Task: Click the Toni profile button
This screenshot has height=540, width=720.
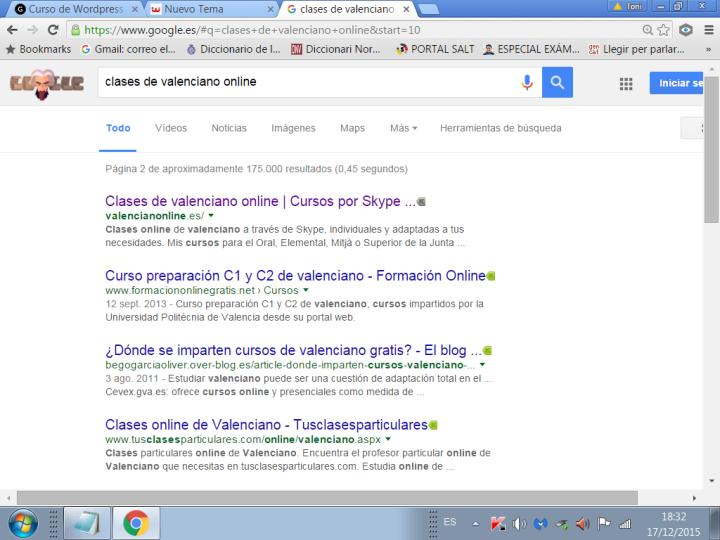Action: [x=629, y=6]
